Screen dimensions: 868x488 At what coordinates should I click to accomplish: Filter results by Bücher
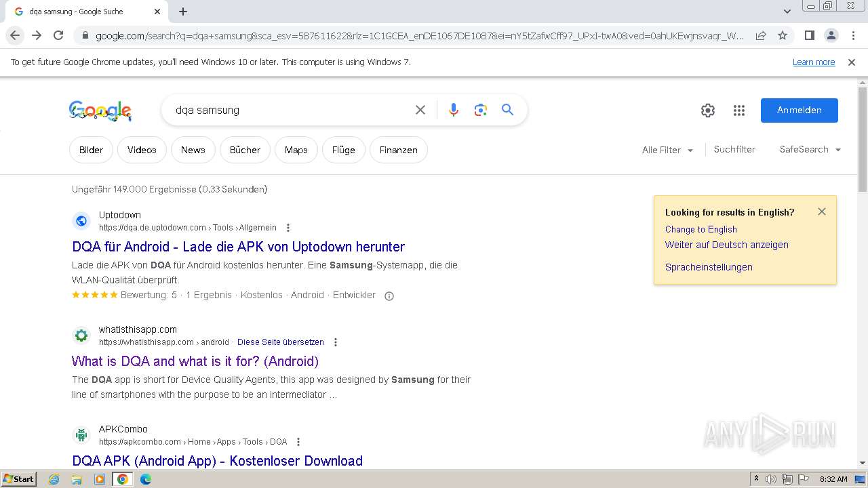[245, 150]
